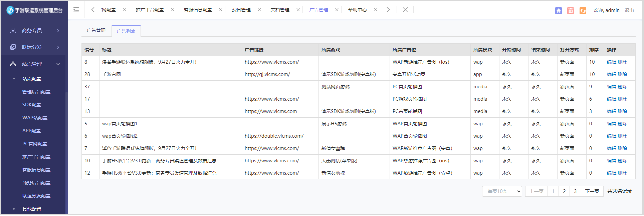The height and width of the screenshot is (216, 644).
Task: Go to page 3
Action: 575,191
